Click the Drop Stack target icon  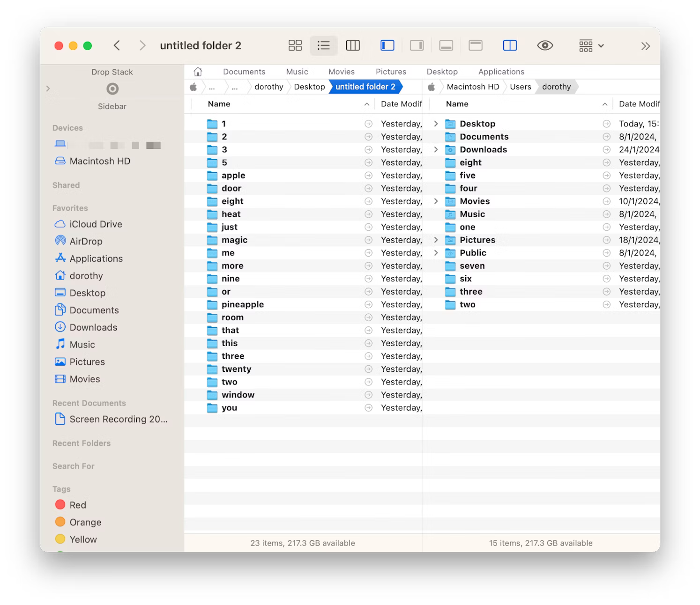[112, 89]
